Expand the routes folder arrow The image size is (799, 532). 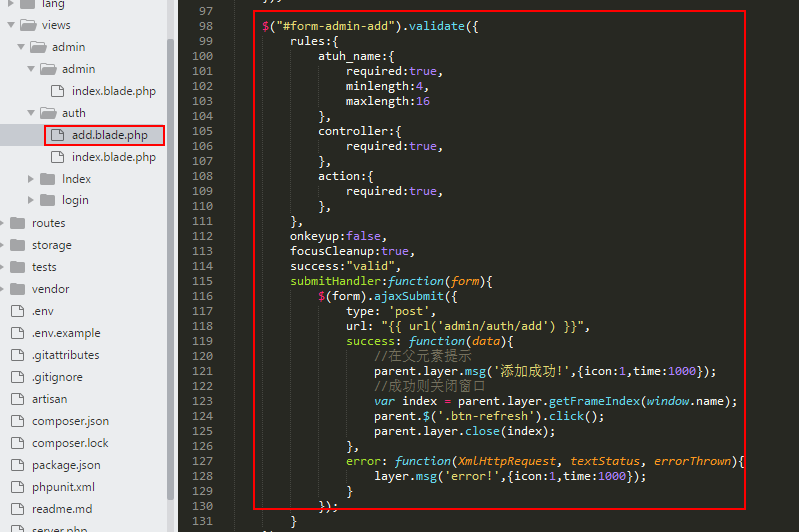coord(3,223)
